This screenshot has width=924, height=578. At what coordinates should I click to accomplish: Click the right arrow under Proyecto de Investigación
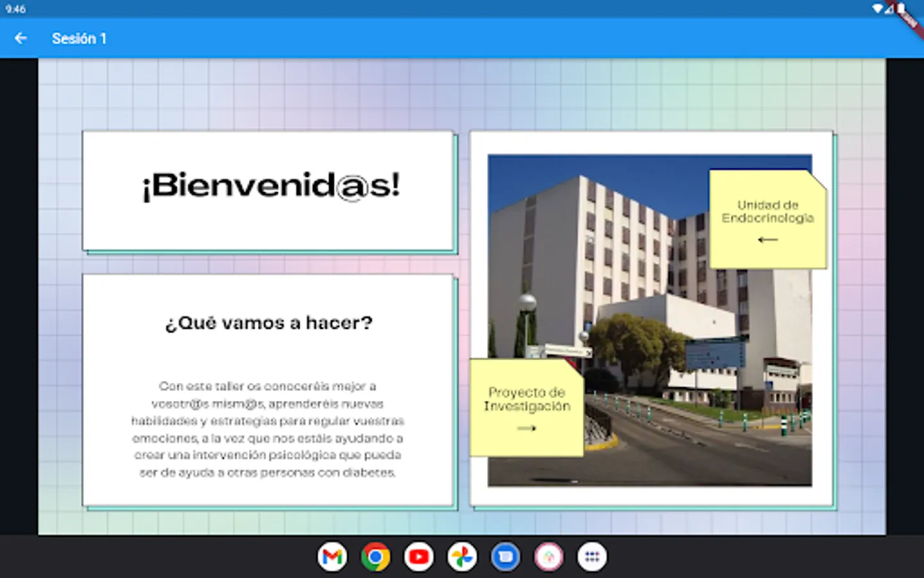coord(526,428)
